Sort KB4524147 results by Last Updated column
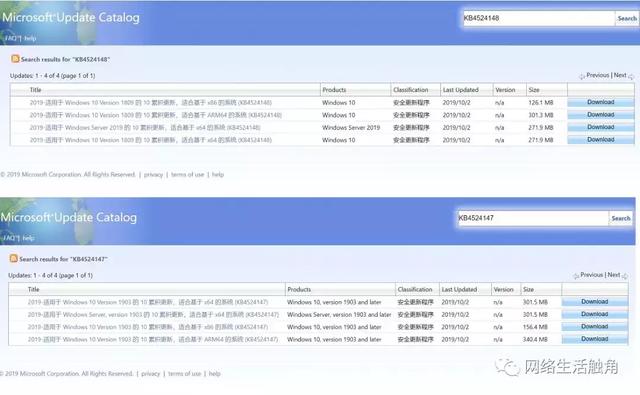Screen dimensions: 640x395 point(459,289)
